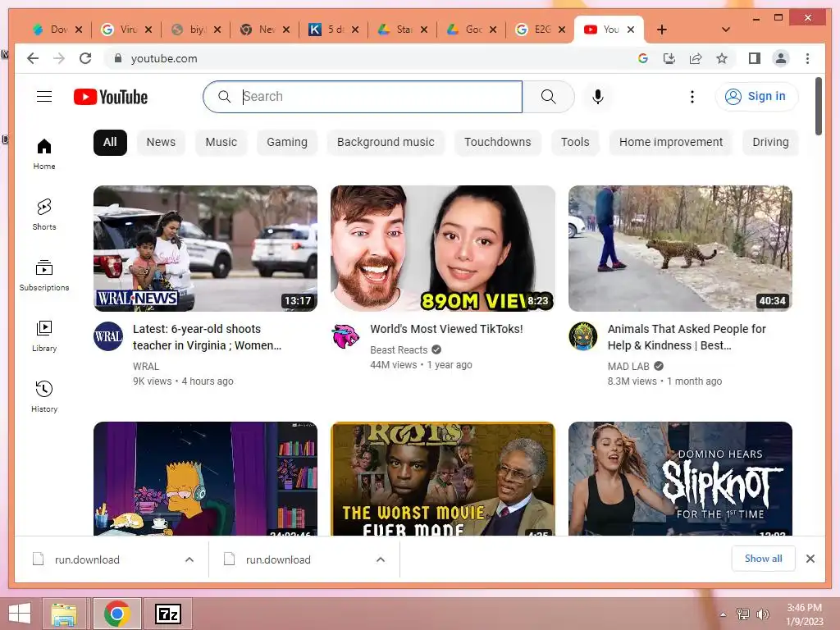Open Shorts in sidebar
Image resolution: width=840 pixels, height=630 pixels.
pos(44,214)
